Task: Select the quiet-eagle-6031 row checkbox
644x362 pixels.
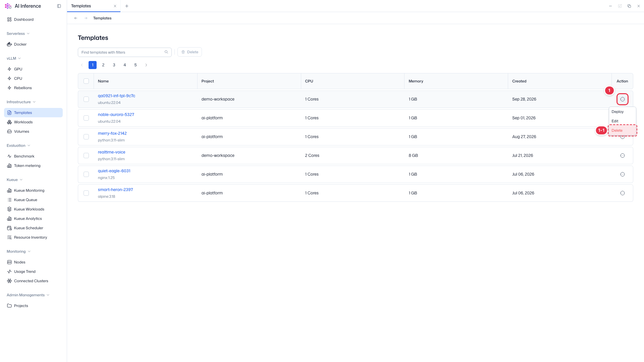Action: pyautogui.click(x=86, y=174)
